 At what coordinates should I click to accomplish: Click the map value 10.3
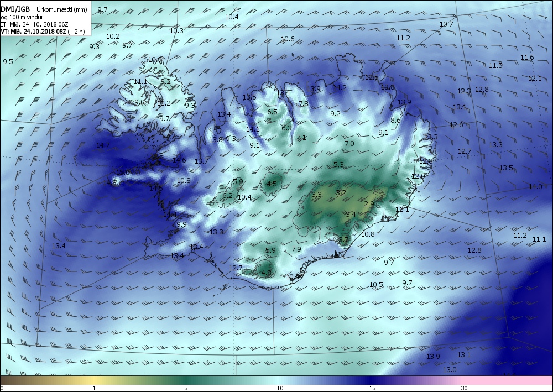coord(176,30)
